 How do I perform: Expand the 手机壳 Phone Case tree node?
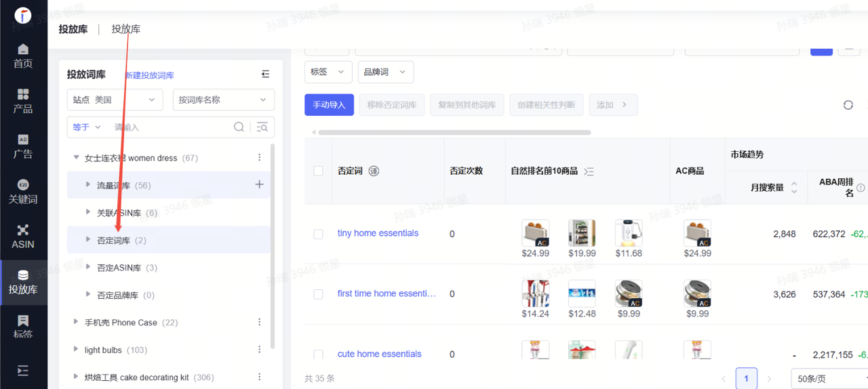point(76,323)
